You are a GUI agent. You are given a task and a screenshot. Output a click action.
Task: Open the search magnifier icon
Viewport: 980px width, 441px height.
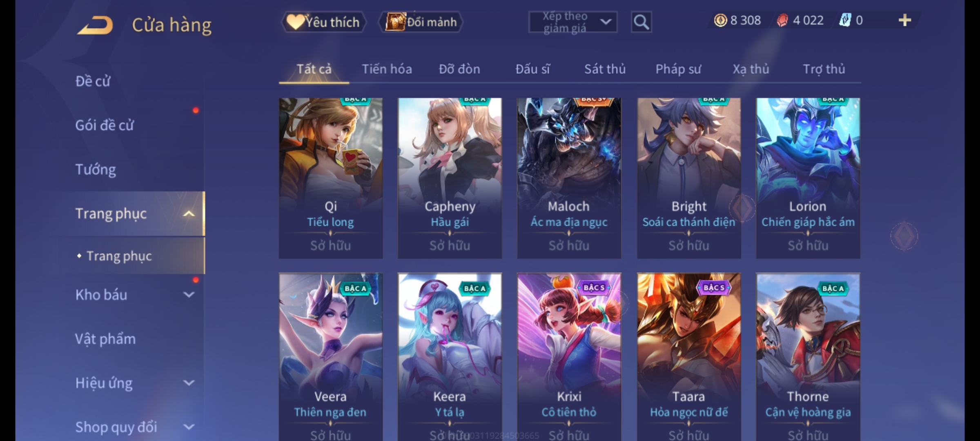coord(641,22)
